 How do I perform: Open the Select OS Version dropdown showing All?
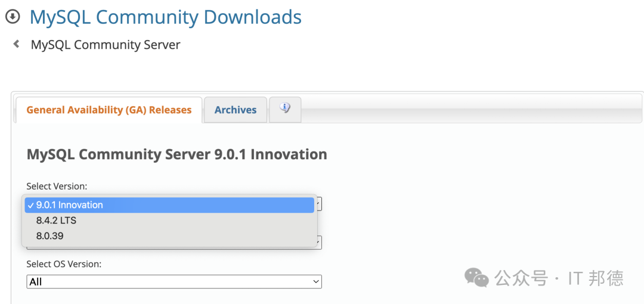coord(174,282)
